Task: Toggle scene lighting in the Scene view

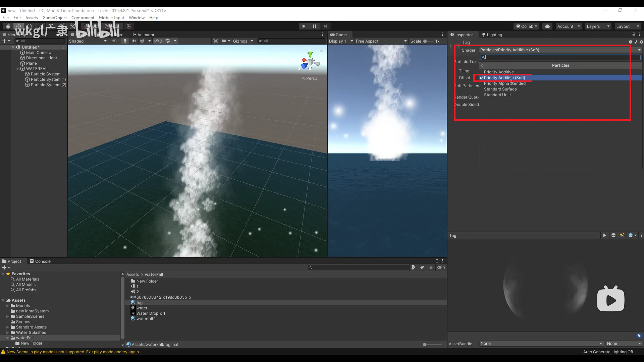Action: point(125,41)
